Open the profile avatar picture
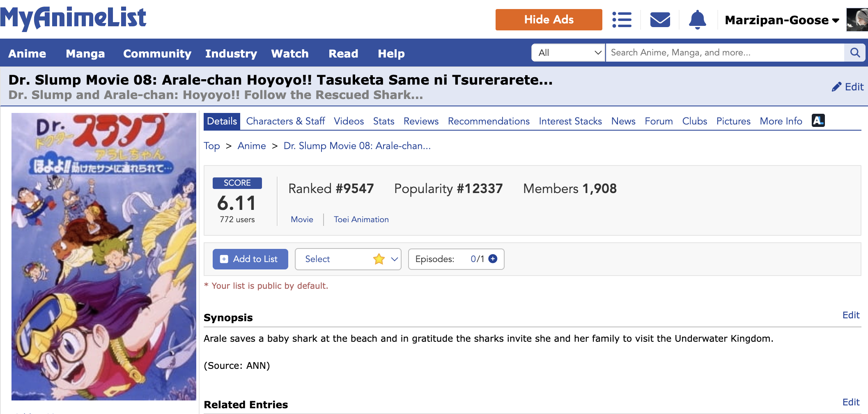This screenshot has height=414, width=868. [x=857, y=20]
